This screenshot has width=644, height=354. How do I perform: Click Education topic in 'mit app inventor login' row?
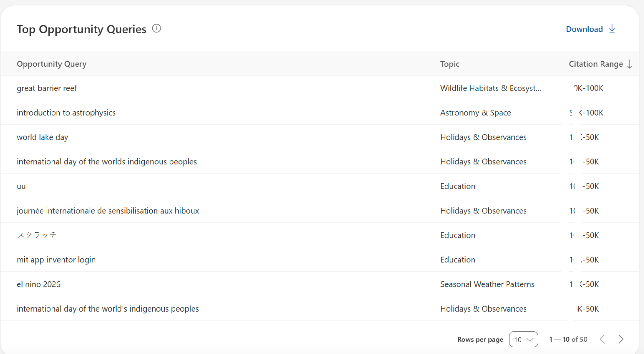[458, 260]
